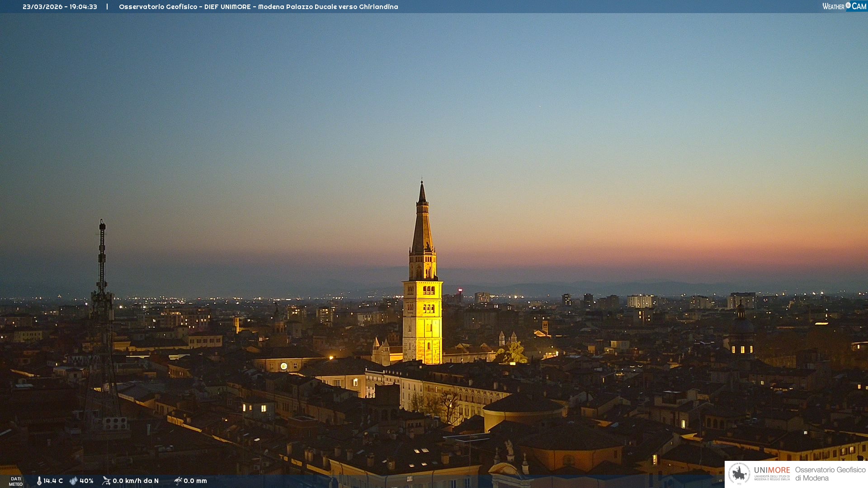Click the wind anemometer icon
Image resolution: width=868 pixels, height=488 pixels.
[106, 481]
